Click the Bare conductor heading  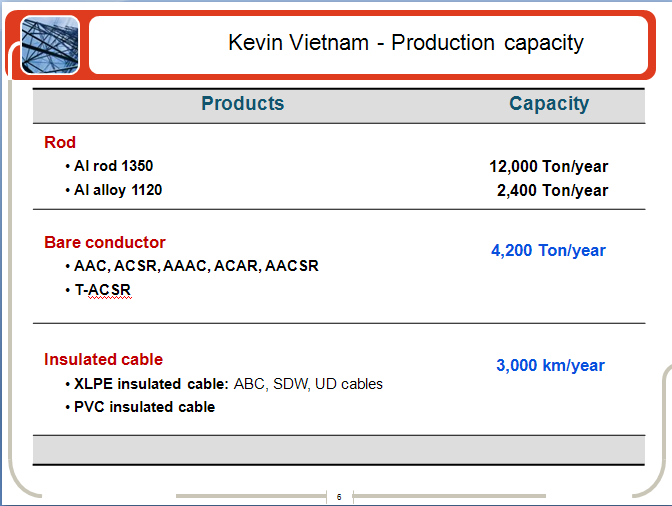[x=105, y=243]
